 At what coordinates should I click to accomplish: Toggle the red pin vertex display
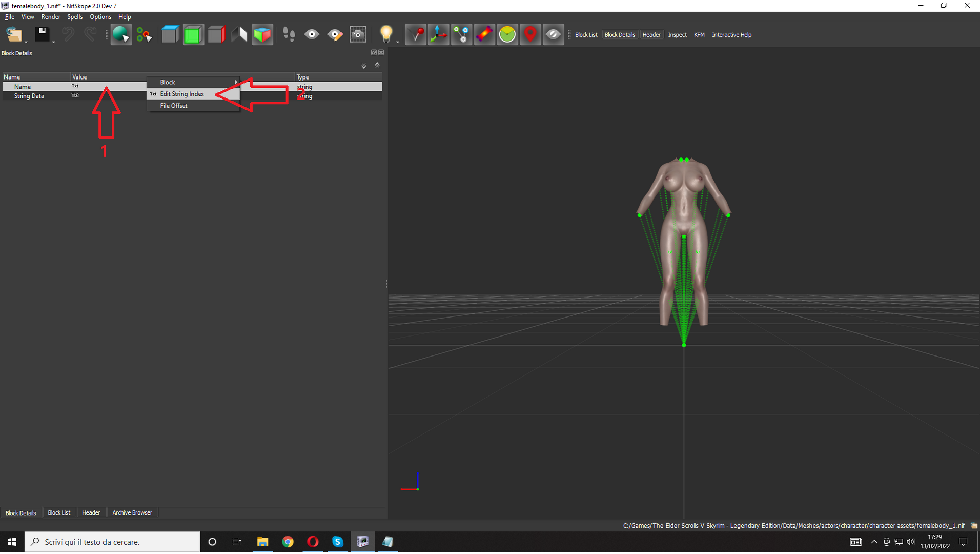pyautogui.click(x=416, y=34)
